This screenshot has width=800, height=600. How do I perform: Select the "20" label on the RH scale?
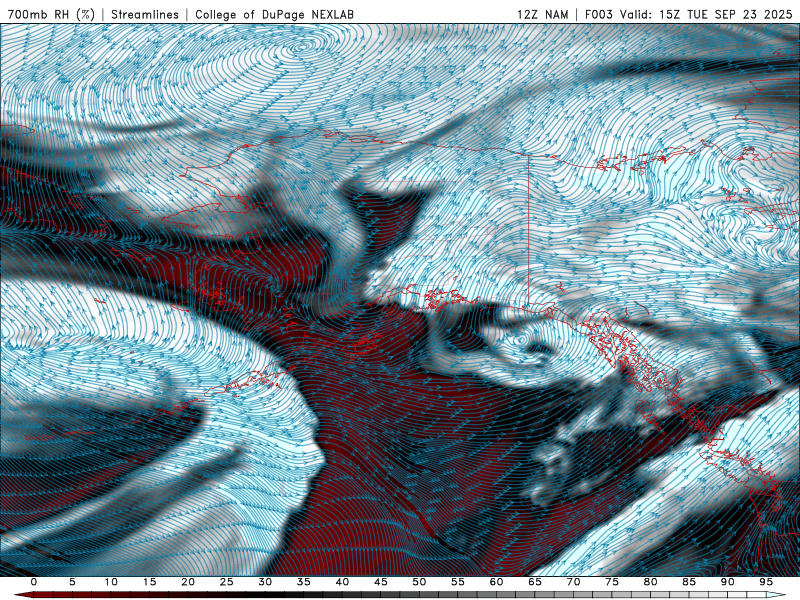click(188, 582)
